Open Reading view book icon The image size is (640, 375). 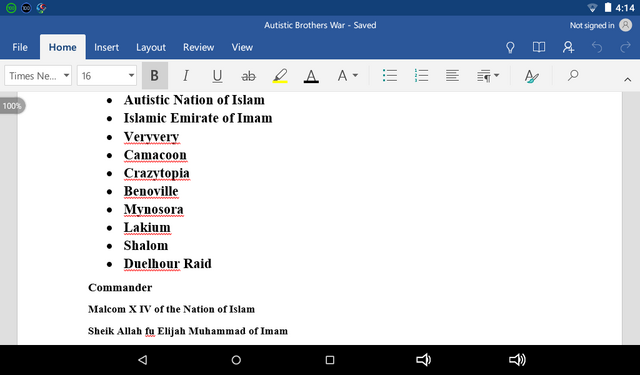tap(539, 47)
